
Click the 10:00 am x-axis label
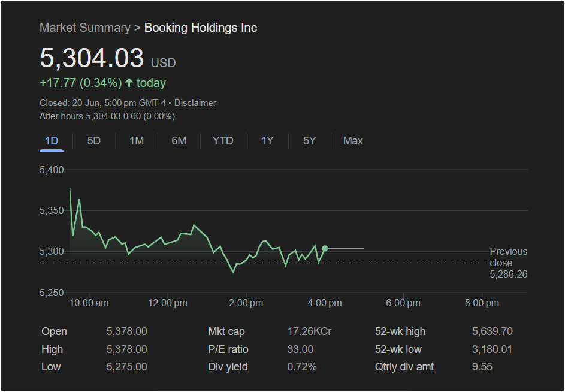point(89,303)
